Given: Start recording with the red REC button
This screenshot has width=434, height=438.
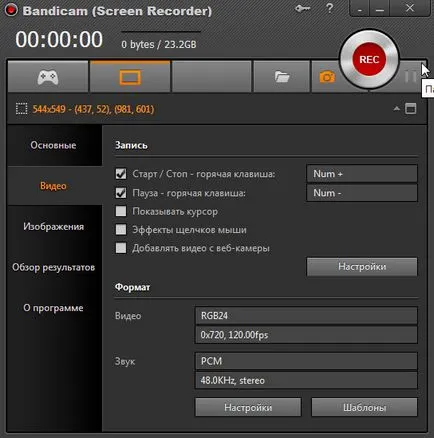Looking at the screenshot, I should pyautogui.click(x=369, y=59).
